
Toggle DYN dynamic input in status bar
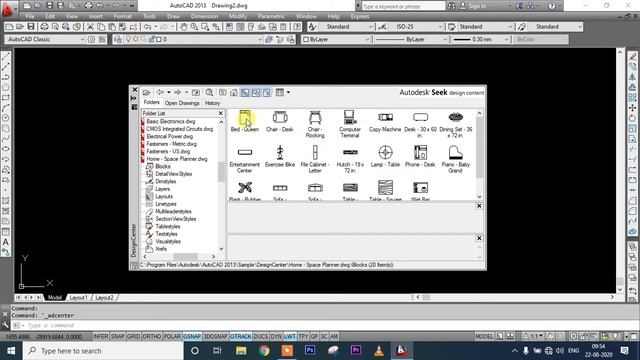click(276, 336)
